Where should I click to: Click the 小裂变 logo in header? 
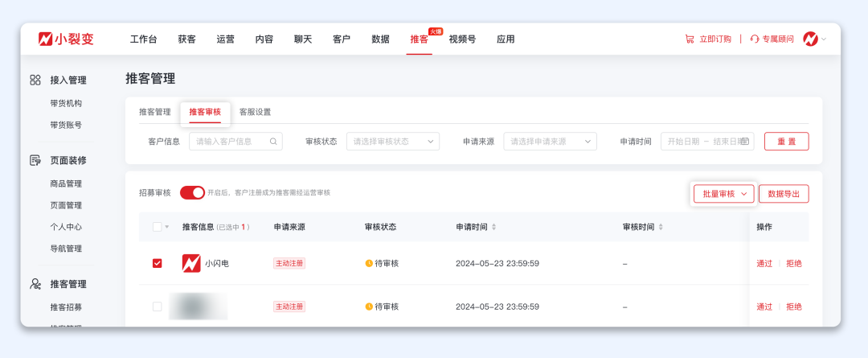click(66, 39)
